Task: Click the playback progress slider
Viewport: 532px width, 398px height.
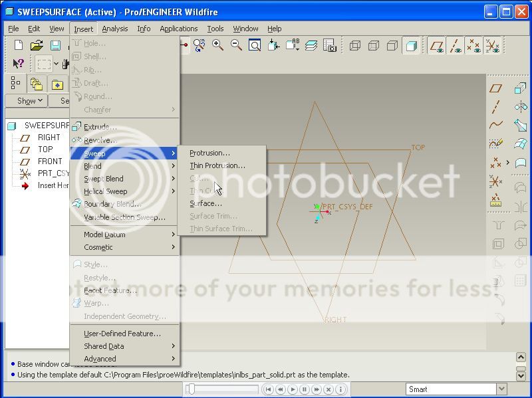Action: [x=221, y=389]
